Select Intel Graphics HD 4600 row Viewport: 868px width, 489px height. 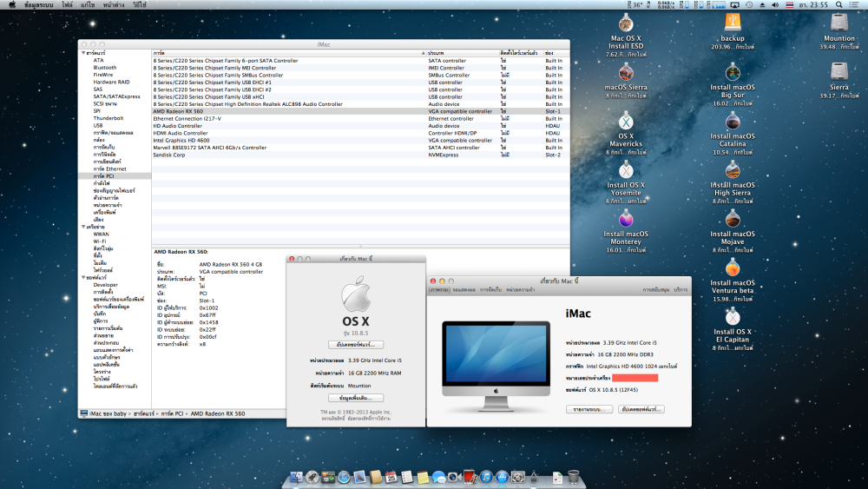pos(360,140)
